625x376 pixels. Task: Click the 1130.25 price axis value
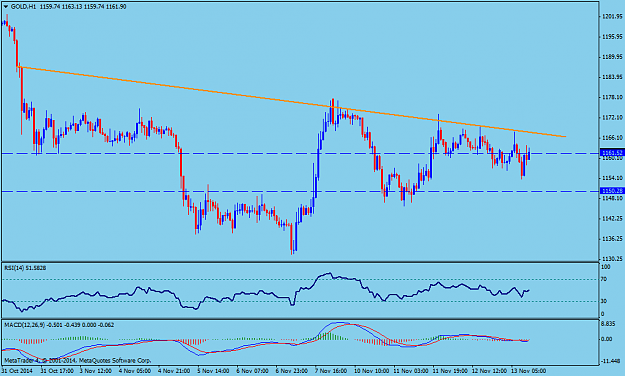coord(612,259)
